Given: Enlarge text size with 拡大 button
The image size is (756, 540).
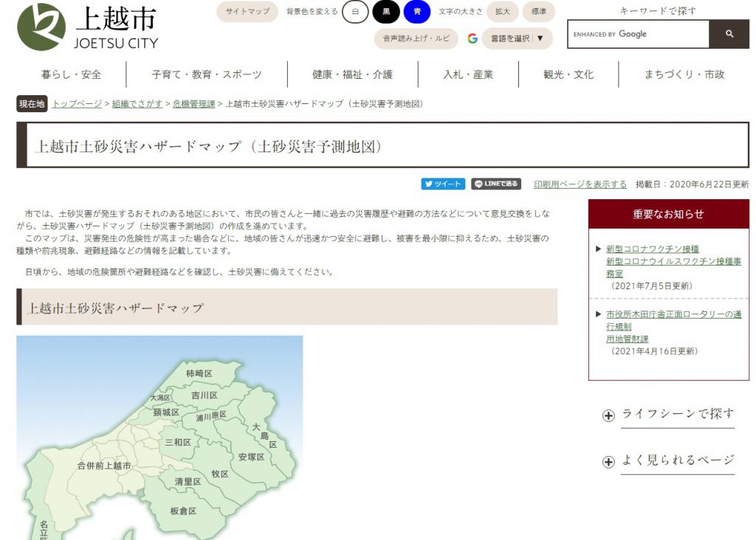Looking at the screenshot, I should coord(502,12).
